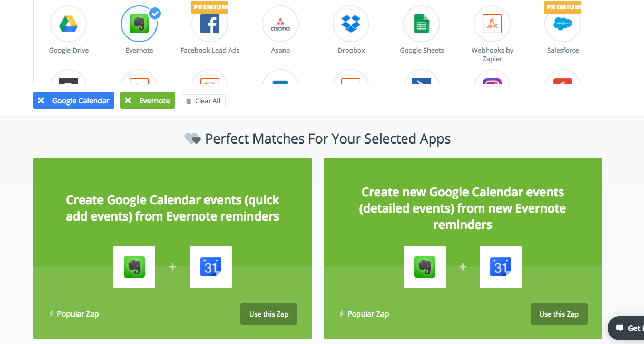This screenshot has height=344, width=644.
Task: Choose the Facebook Lead Ads app icon
Action: click(210, 24)
